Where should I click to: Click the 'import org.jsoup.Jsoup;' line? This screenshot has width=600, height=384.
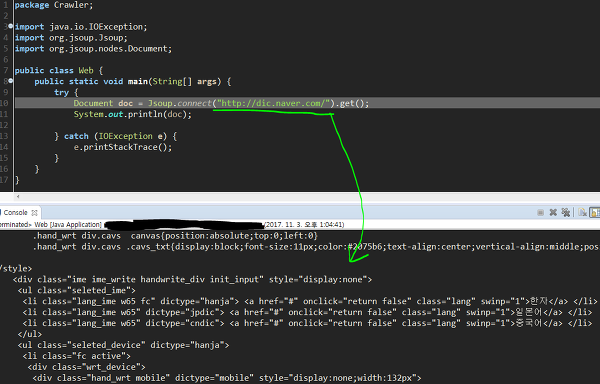pos(71,38)
